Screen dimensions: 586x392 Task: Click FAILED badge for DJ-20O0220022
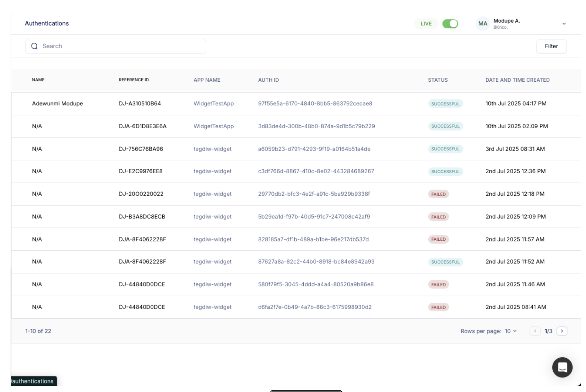(x=438, y=194)
